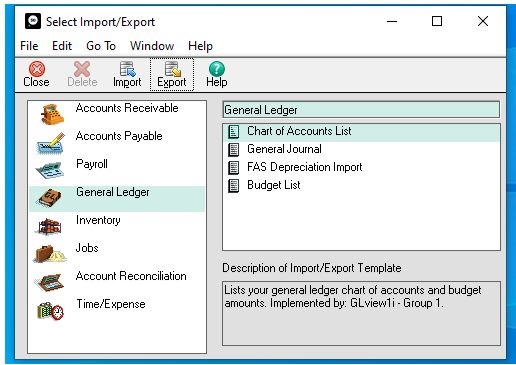Click the Delete toolbar icon

pos(82,69)
